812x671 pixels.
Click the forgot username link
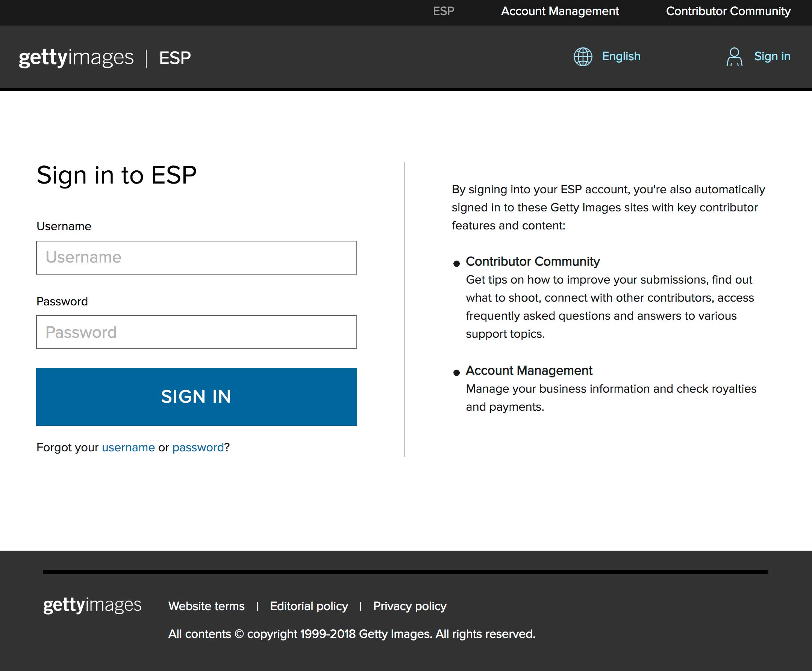pyautogui.click(x=128, y=447)
